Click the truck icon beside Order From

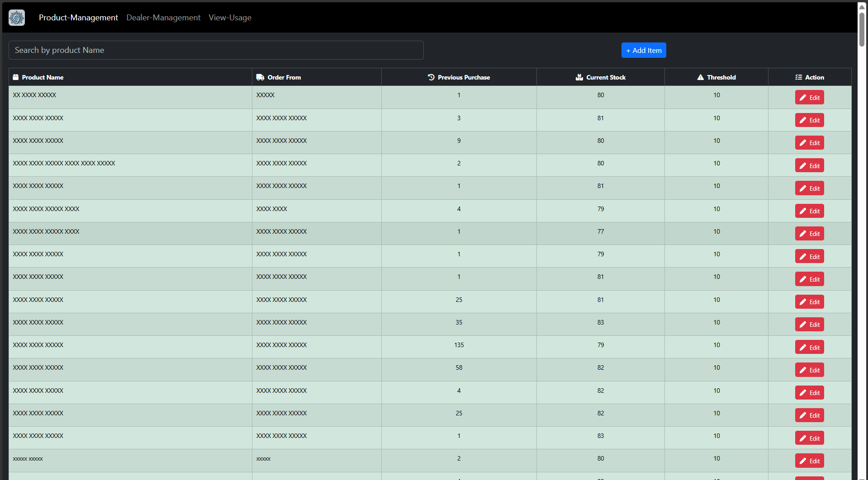click(260, 77)
